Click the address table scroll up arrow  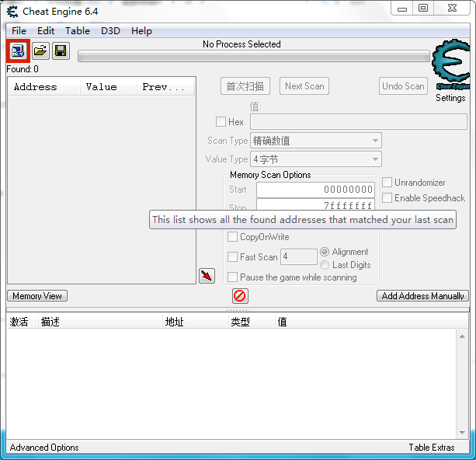click(462, 336)
